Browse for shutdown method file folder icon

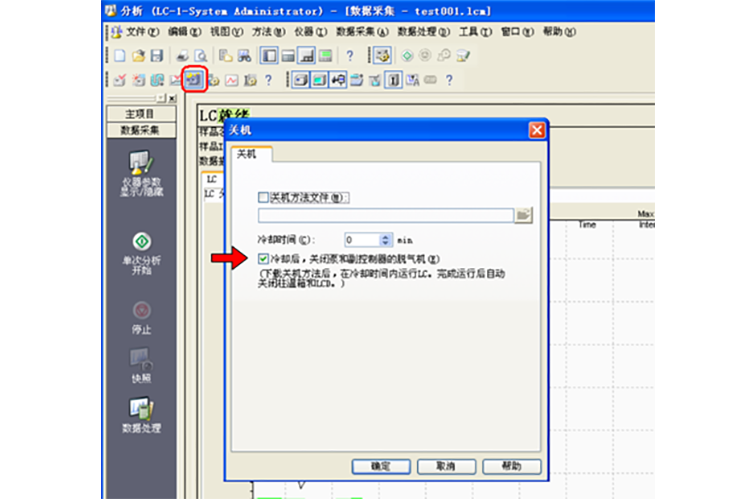coord(524,214)
